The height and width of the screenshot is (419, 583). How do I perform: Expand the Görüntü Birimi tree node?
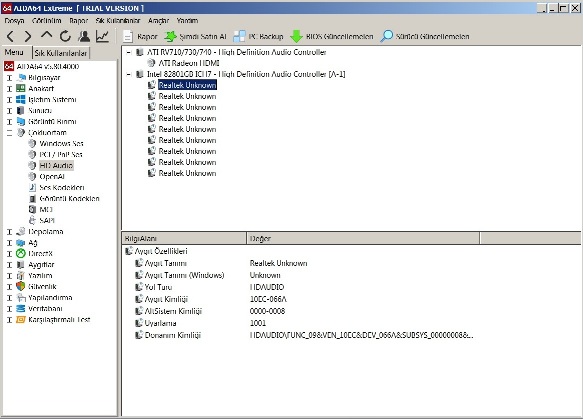(x=10, y=122)
